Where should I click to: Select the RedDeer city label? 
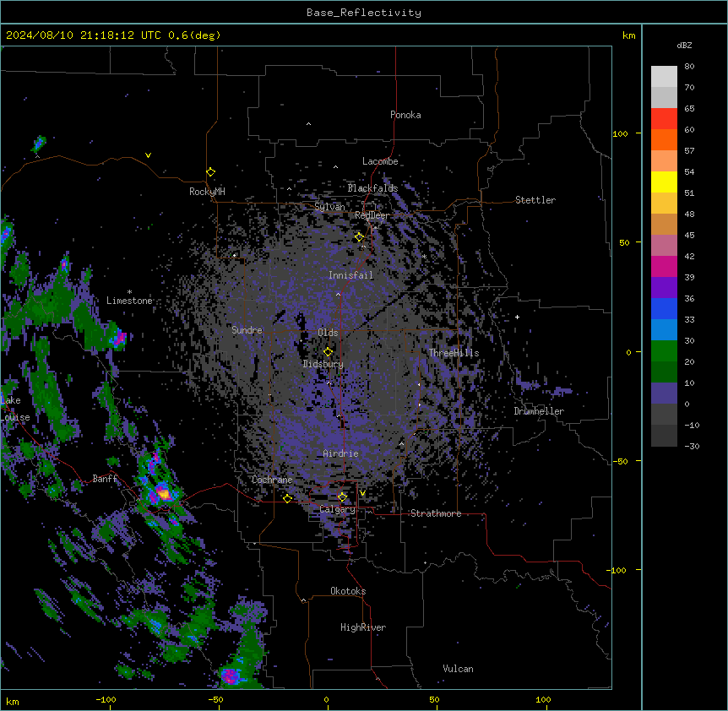[372, 215]
